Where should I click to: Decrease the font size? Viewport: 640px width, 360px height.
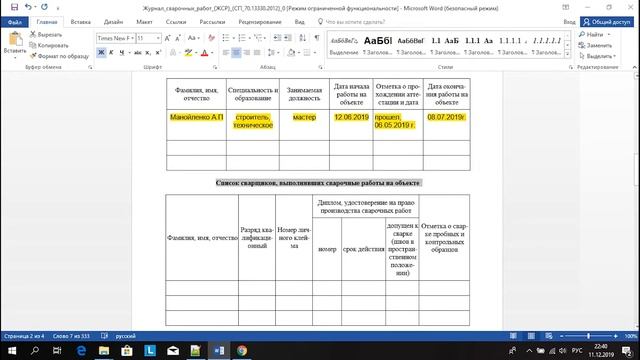[178, 38]
